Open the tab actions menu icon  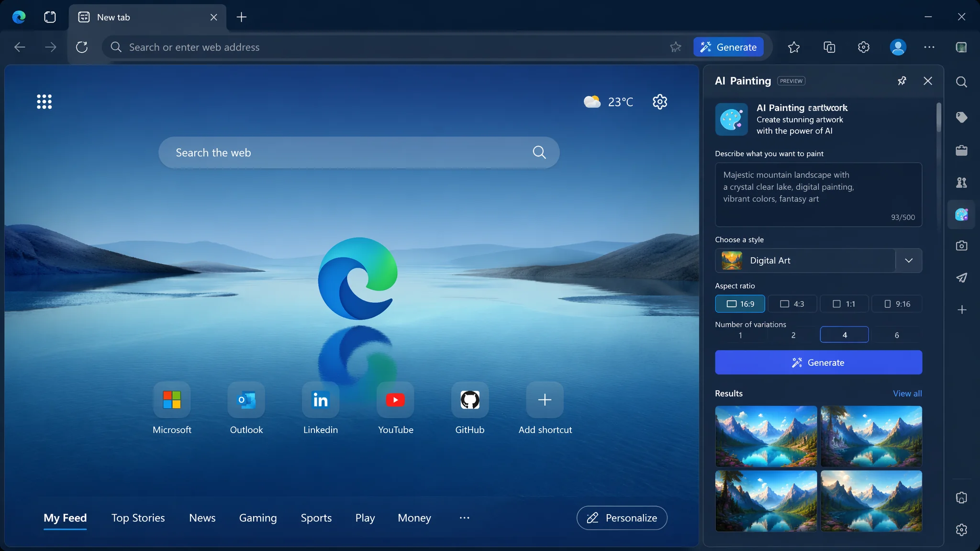(x=50, y=17)
